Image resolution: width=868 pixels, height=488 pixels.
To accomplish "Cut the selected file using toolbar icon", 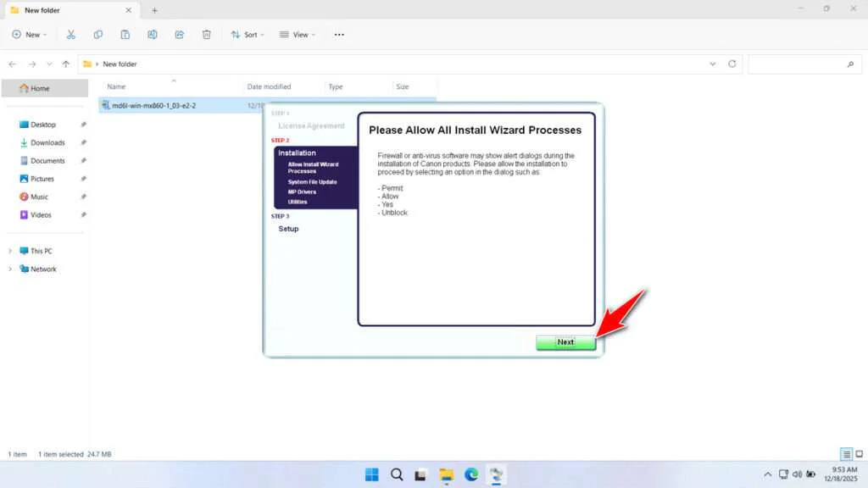I will click(71, 34).
